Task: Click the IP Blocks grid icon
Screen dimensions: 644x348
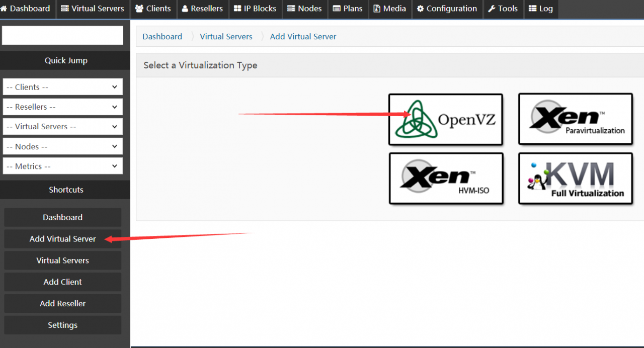Action: 237,9
